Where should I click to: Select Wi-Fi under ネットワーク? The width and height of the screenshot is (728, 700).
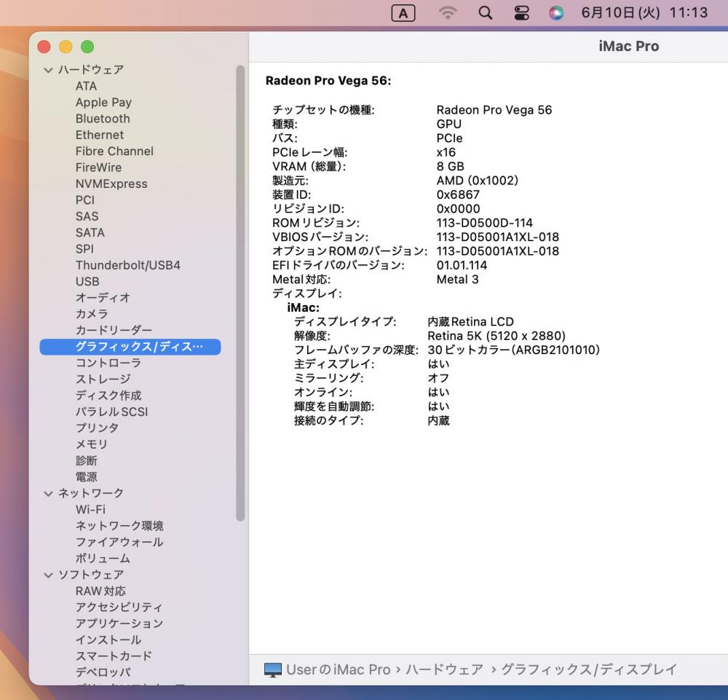(90, 510)
